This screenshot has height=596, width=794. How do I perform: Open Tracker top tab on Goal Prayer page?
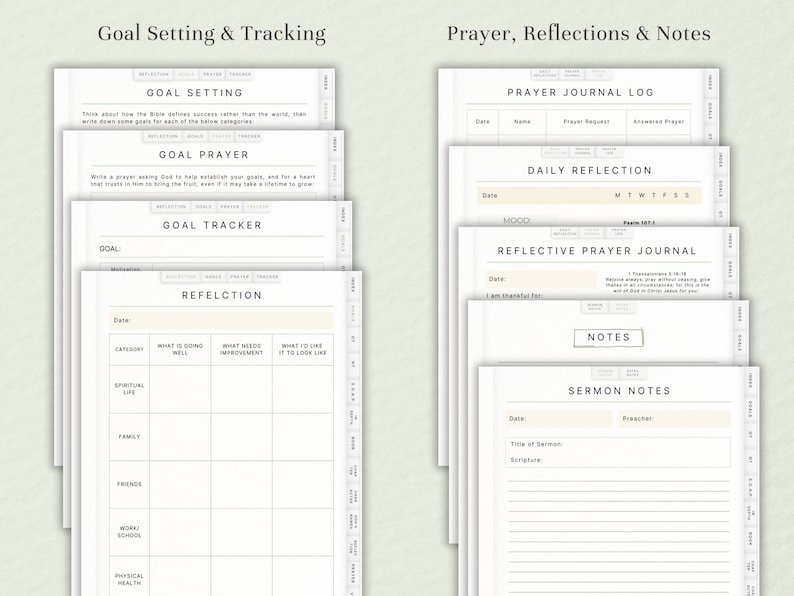249,136
